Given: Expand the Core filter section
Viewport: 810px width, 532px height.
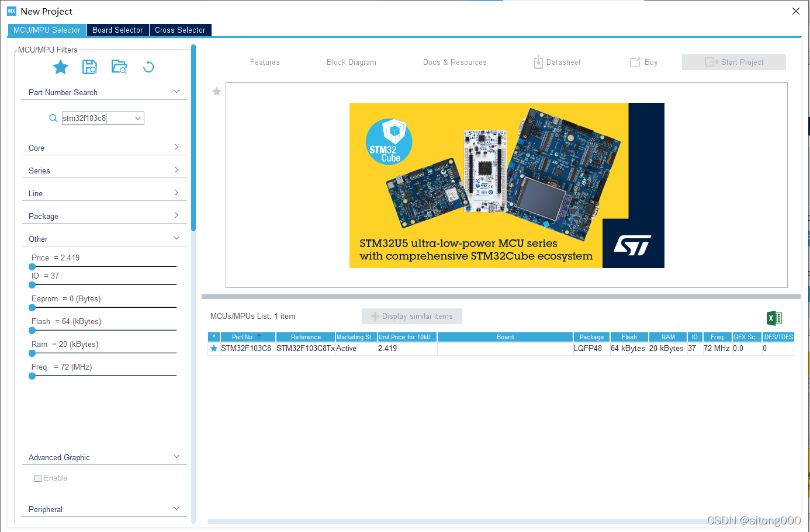Looking at the screenshot, I should point(176,147).
